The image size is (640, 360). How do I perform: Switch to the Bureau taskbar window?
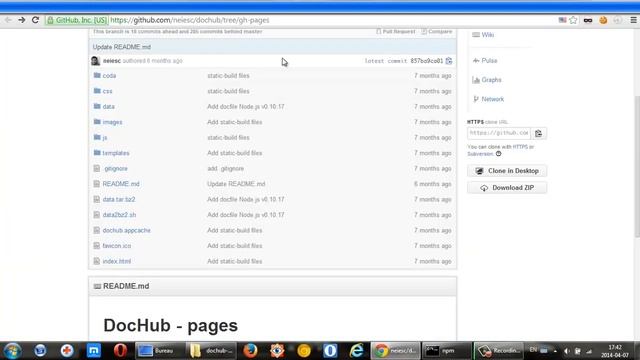pos(160,351)
